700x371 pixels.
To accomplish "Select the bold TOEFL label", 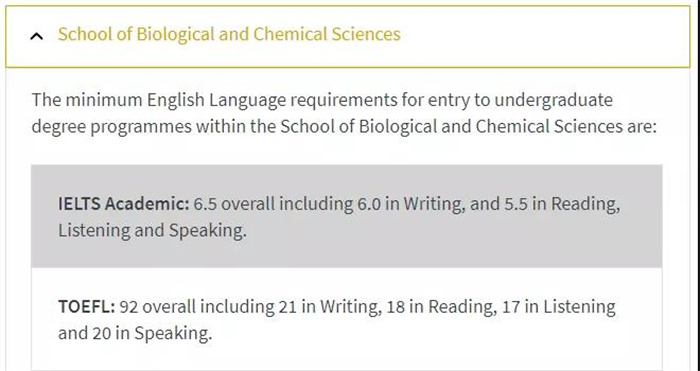I will 87,307.
